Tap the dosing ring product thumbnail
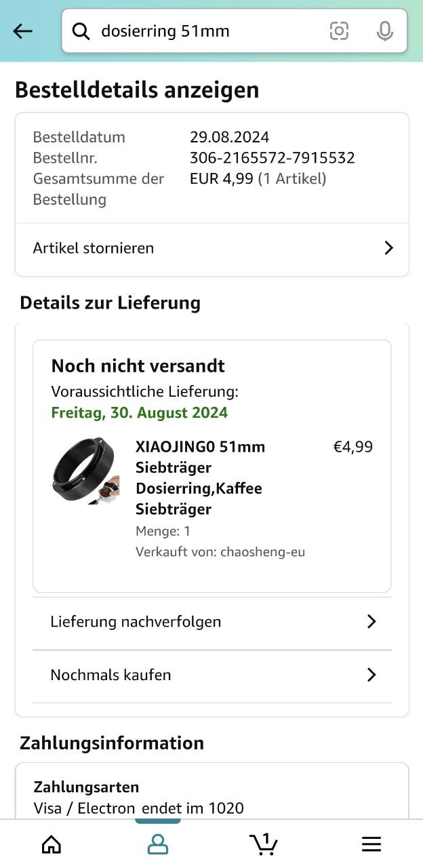423x868 pixels. (x=85, y=471)
